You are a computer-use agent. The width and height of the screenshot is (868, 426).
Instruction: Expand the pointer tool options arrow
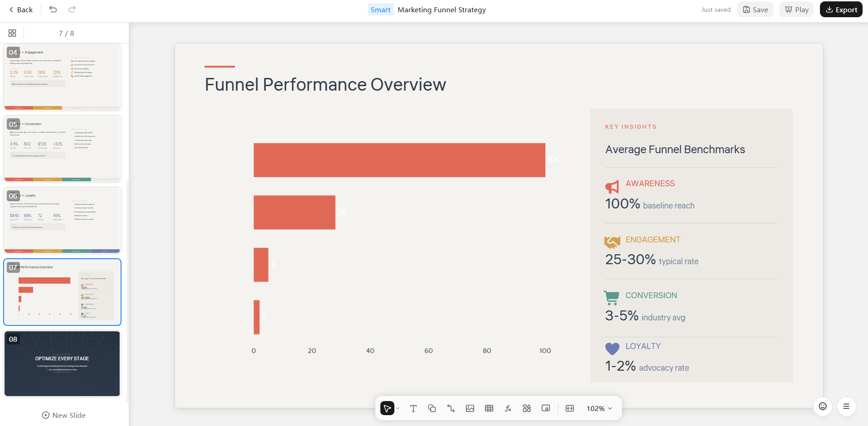[x=398, y=408]
